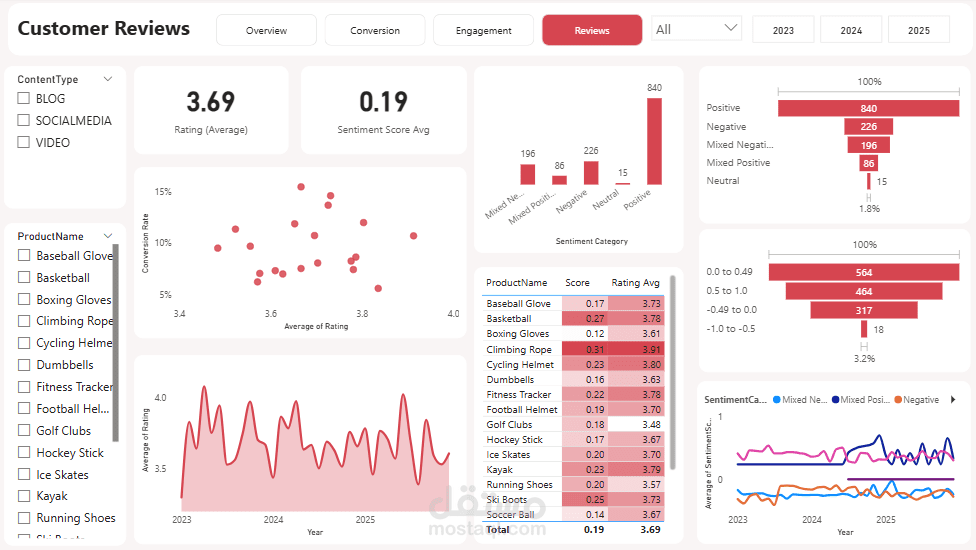Select the Boxing Gloves checkbox
The height and width of the screenshot is (550, 976).
pos(24,299)
